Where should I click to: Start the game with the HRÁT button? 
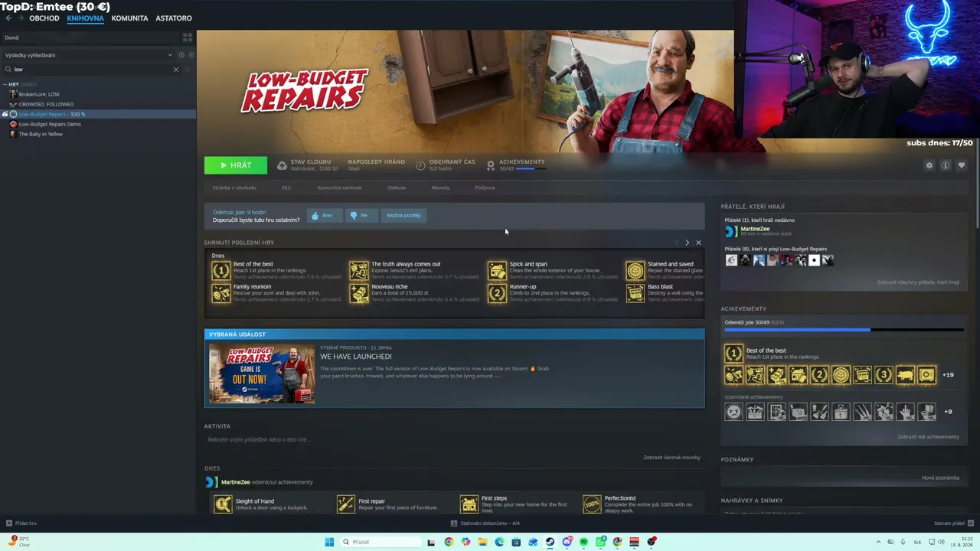[236, 165]
